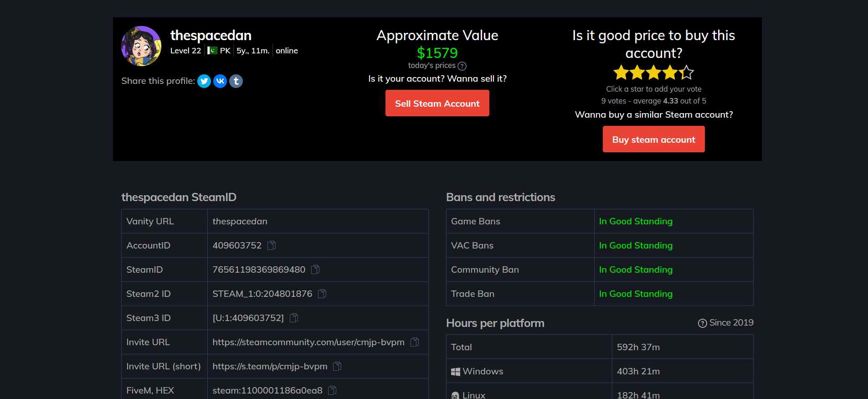This screenshot has height=399, width=868.
Task: Click the Bans and restrictions heading
Action: click(x=501, y=197)
